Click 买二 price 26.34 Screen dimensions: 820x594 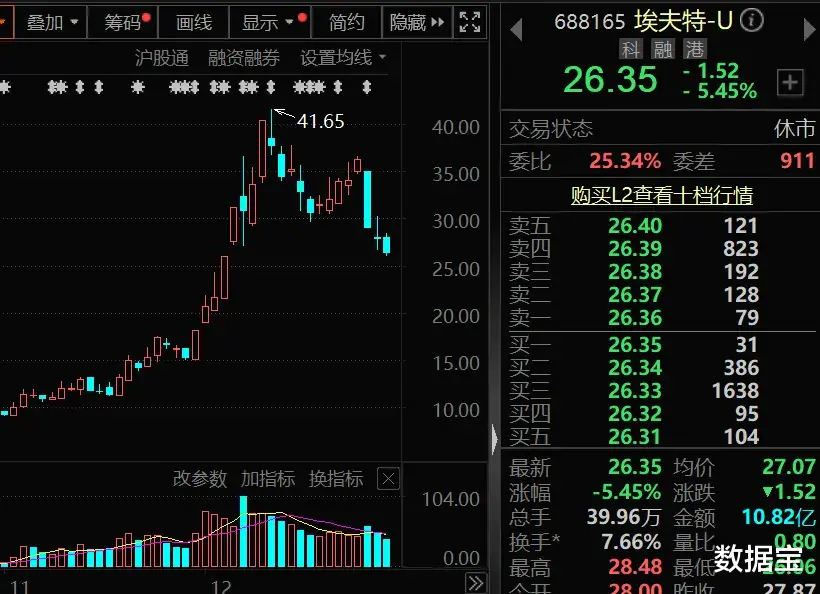(x=635, y=368)
